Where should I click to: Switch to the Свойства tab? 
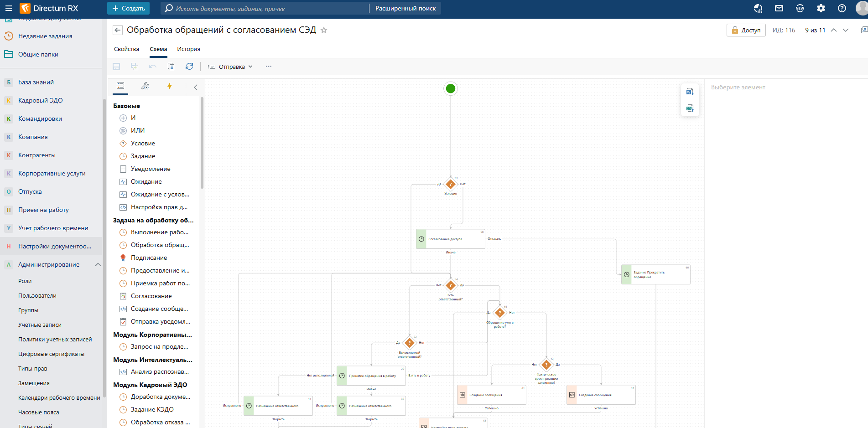coord(126,49)
